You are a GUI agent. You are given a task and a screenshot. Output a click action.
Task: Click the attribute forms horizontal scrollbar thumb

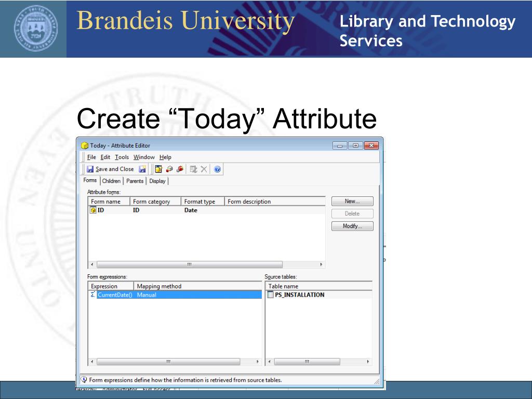point(189,264)
